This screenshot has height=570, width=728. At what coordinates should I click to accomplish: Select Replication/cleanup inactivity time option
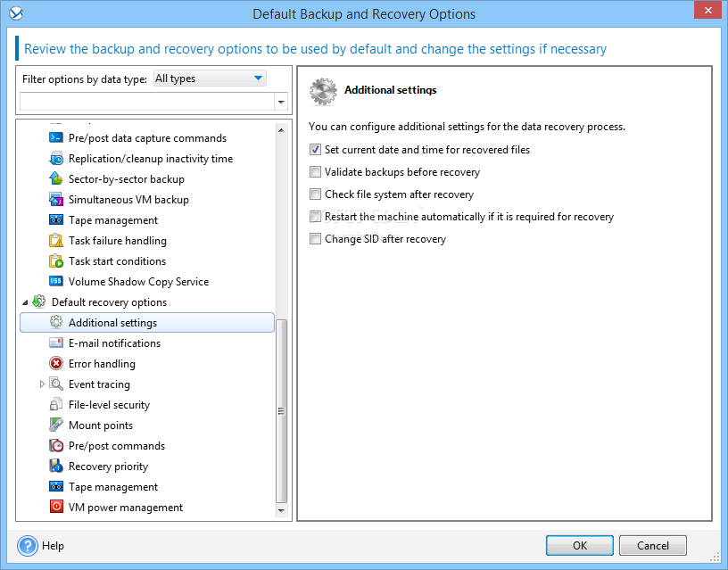151,159
